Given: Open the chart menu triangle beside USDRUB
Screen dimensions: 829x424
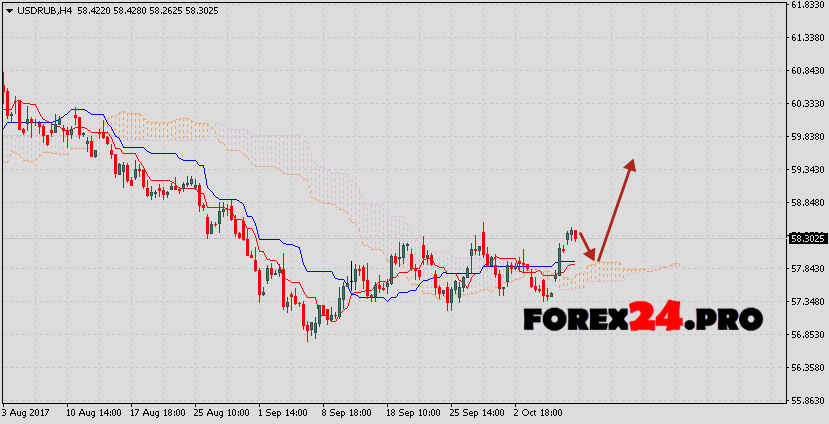Looking at the screenshot, I should [x=7, y=8].
